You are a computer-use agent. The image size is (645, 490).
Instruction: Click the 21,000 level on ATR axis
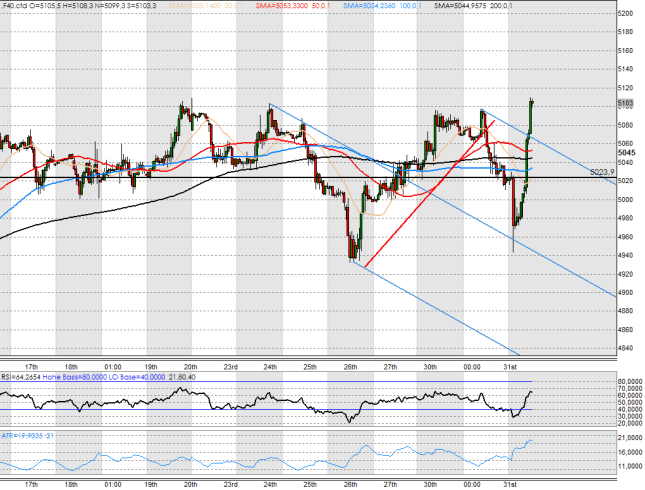627,438
